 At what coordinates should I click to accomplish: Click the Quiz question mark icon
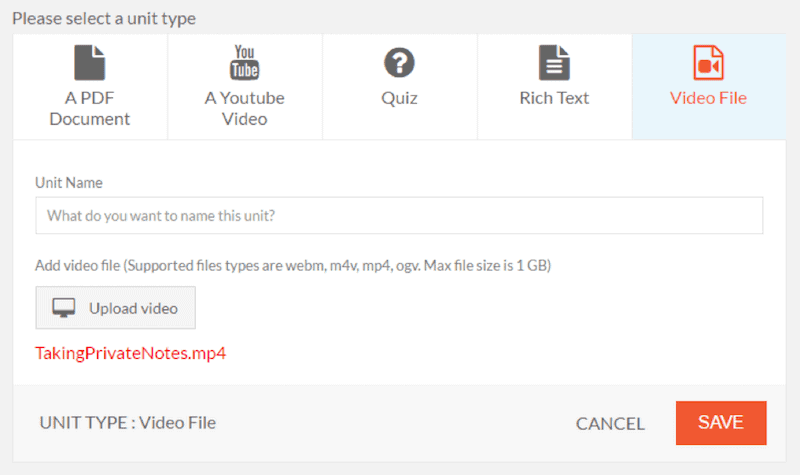[x=399, y=63]
